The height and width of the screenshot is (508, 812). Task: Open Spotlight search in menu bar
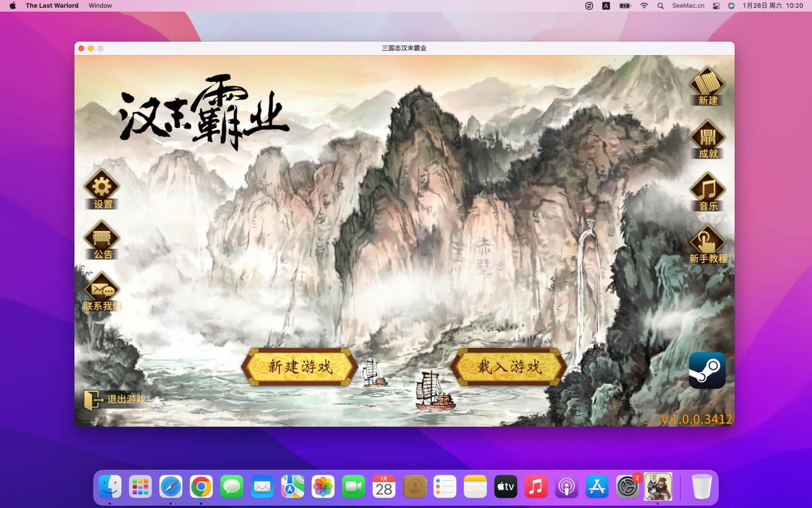[660, 6]
